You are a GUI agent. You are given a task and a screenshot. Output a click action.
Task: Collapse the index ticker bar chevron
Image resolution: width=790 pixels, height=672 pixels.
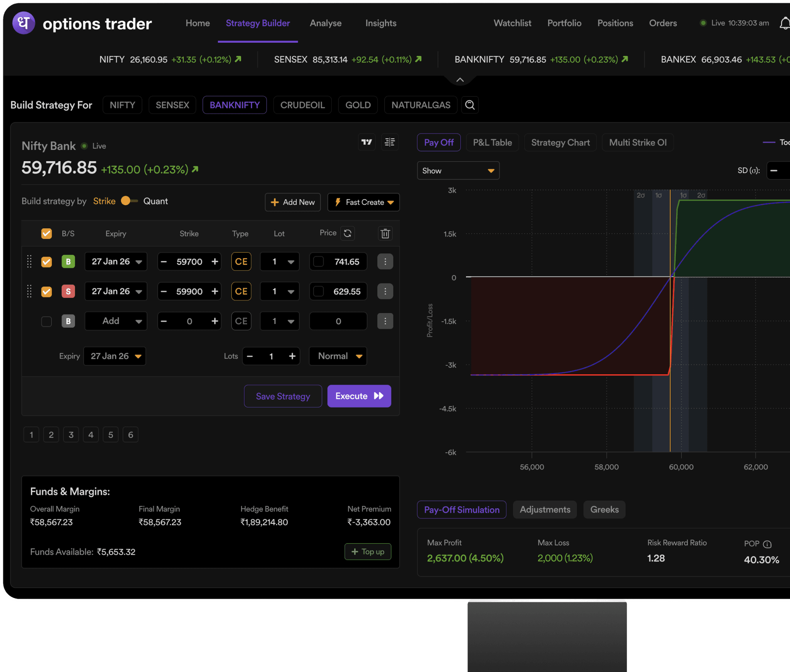460,80
